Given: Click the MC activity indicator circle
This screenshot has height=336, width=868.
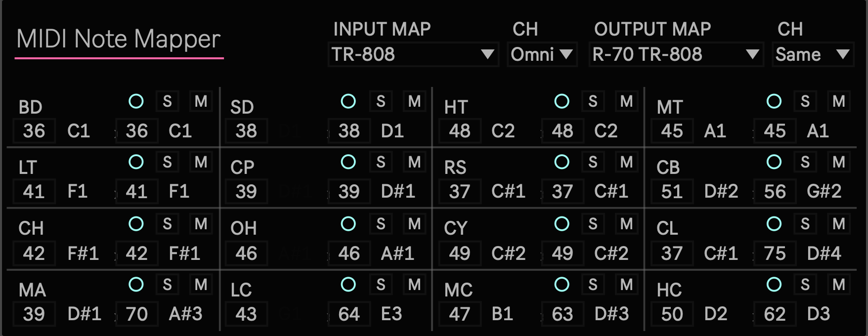Looking at the screenshot, I should pos(562,284).
